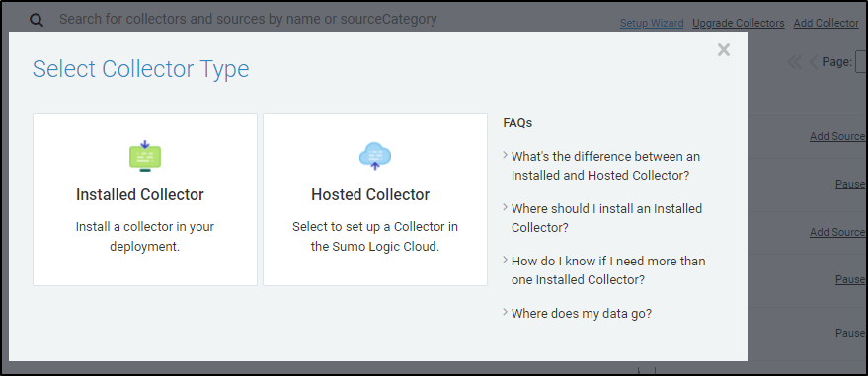Click the Installed Collector monitor icon
Screen dimensions: 868x376
145,156
